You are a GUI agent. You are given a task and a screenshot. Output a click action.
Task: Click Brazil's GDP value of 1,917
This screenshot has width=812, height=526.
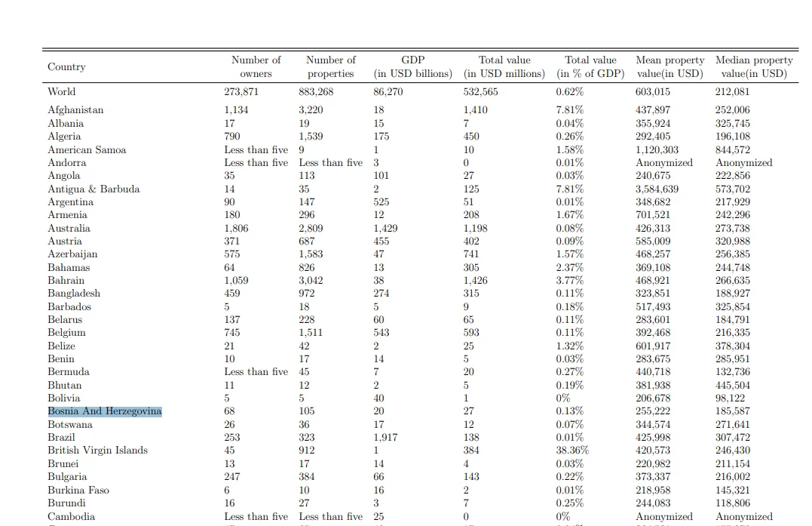(x=385, y=438)
